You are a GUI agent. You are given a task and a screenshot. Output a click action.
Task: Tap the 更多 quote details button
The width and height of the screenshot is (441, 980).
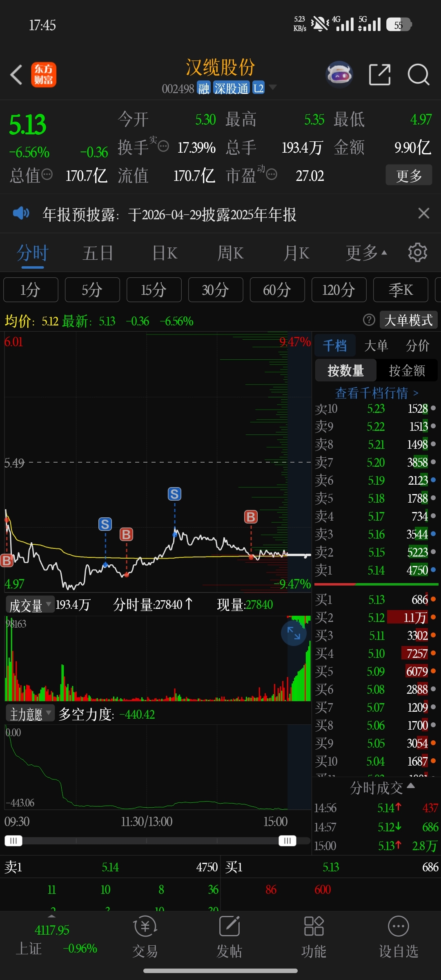coord(409,175)
